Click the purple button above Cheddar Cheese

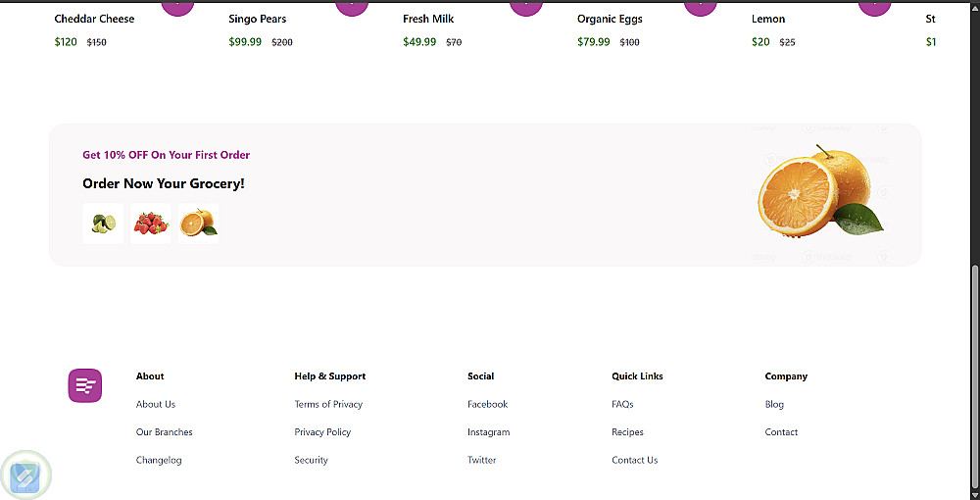pyautogui.click(x=177, y=7)
